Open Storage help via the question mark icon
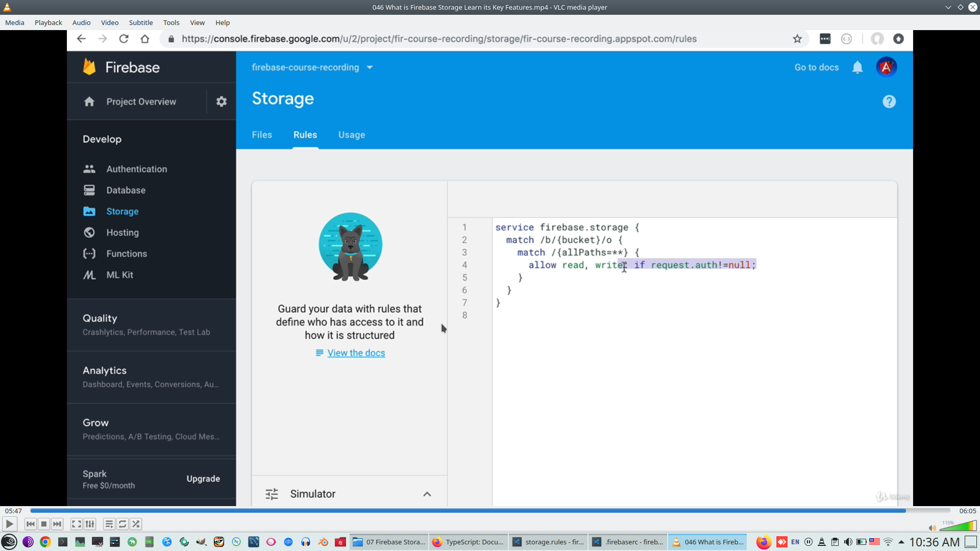The image size is (980, 551). click(889, 102)
